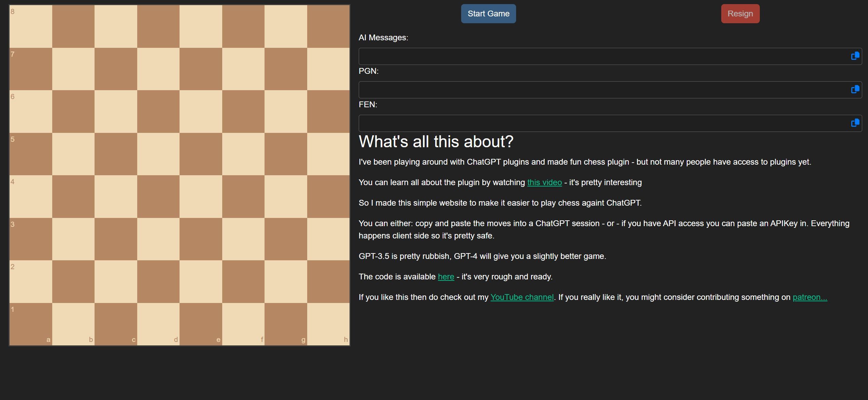Image resolution: width=868 pixels, height=400 pixels.
Task: Copy the PGN field contents
Action: coord(855,89)
